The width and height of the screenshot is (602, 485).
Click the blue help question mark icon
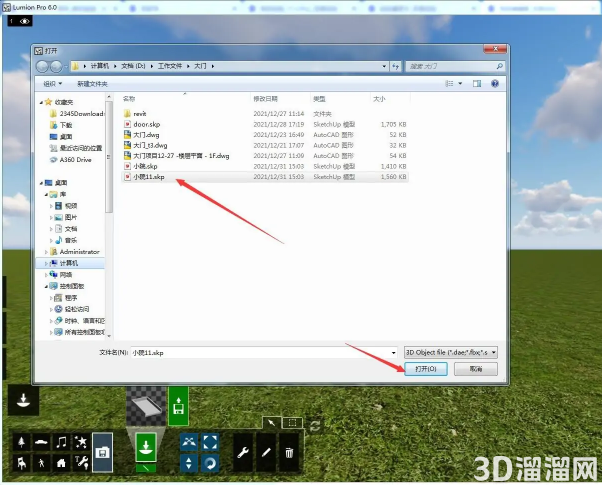(495, 83)
